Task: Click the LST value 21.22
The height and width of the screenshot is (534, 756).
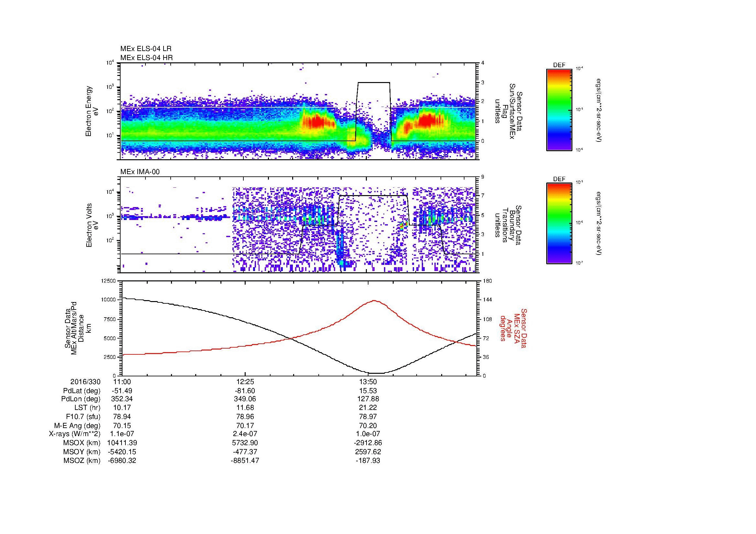Action: pos(368,408)
